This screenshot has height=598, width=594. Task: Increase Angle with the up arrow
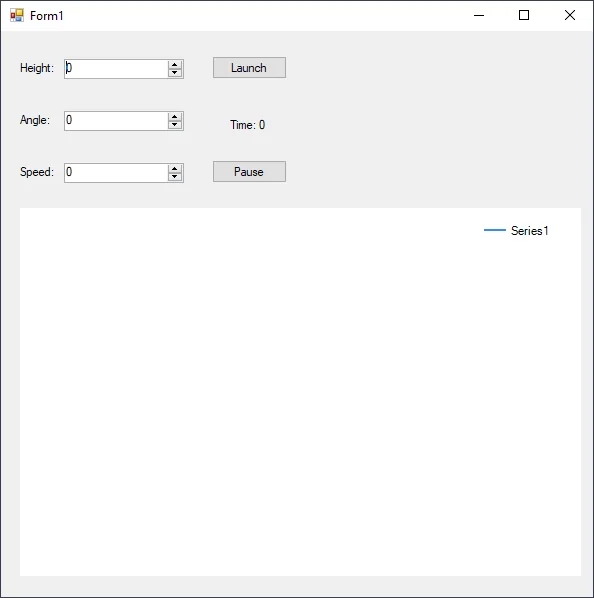click(175, 116)
